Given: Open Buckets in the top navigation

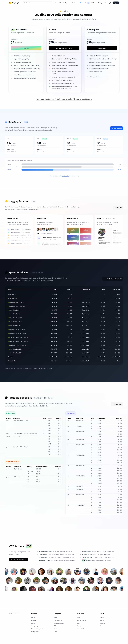Looking at the screenshot, I should [x=84, y=3].
